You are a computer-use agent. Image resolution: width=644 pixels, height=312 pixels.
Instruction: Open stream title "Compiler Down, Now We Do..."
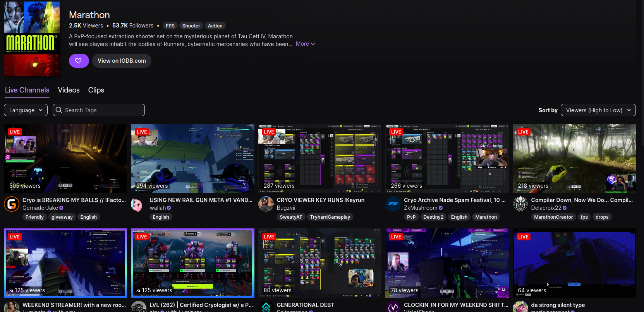pyautogui.click(x=582, y=200)
